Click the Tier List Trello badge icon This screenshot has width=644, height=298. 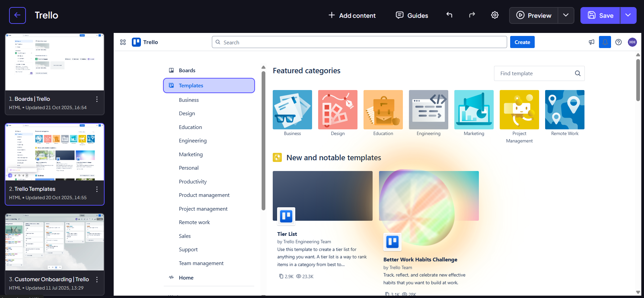click(286, 216)
